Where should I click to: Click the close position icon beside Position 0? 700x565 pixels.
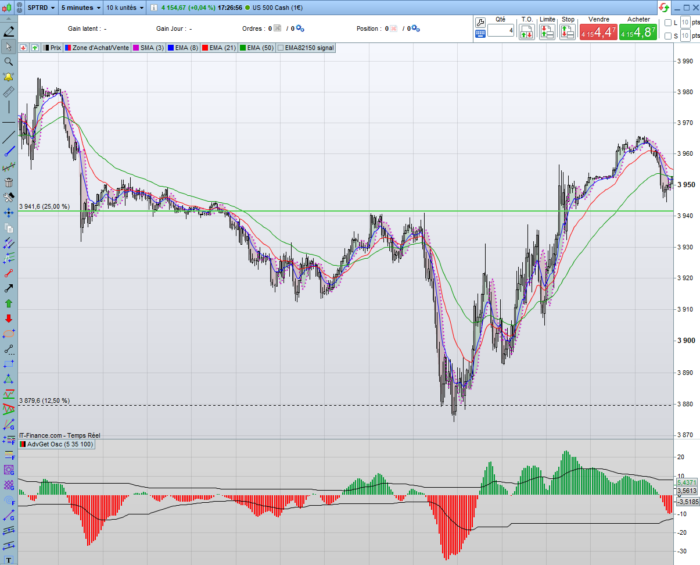(393, 29)
